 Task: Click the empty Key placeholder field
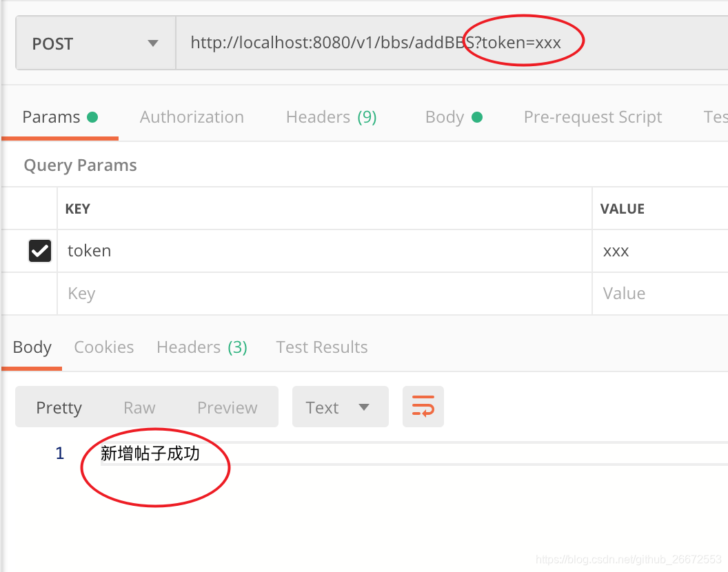[x=325, y=294]
